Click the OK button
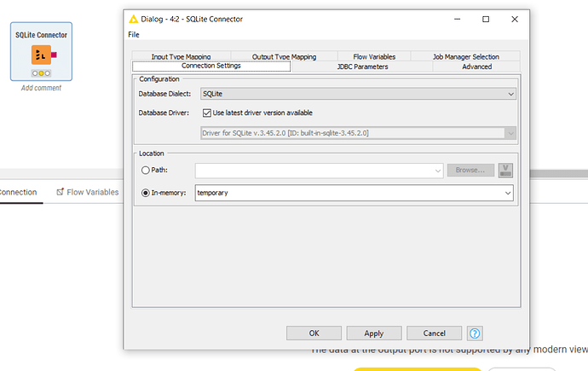The width and height of the screenshot is (588, 371). [314, 333]
